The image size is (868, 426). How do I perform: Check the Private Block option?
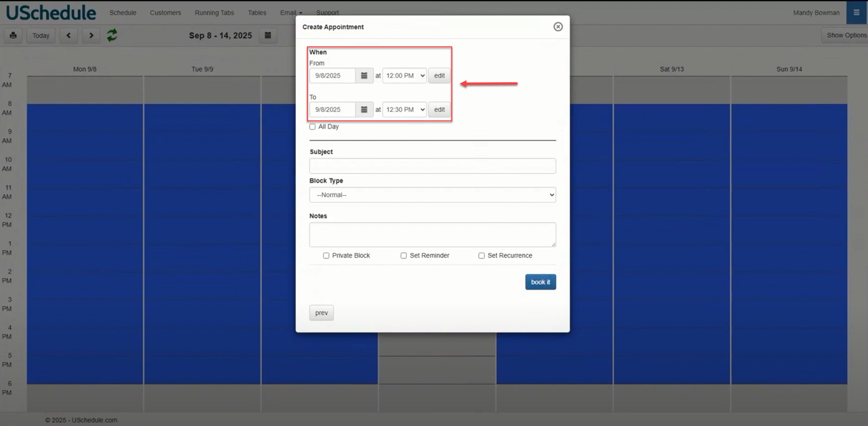tap(326, 256)
